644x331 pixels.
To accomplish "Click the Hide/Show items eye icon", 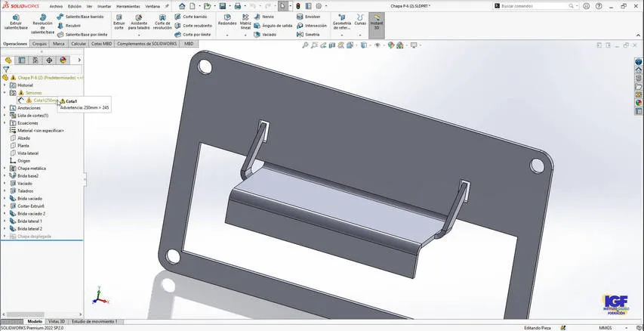I will [377, 45].
